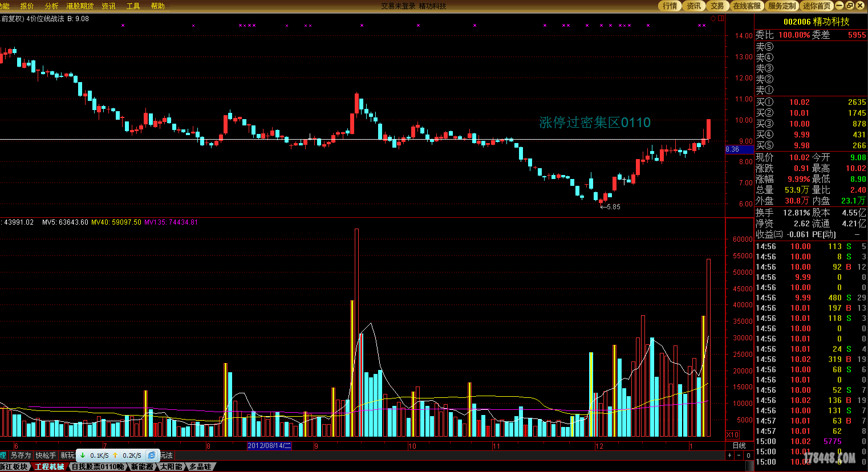Click the minus zoom icon at bottom right
Image resolution: width=868 pixels, height=472 pixels.
(x=739, y=455)
